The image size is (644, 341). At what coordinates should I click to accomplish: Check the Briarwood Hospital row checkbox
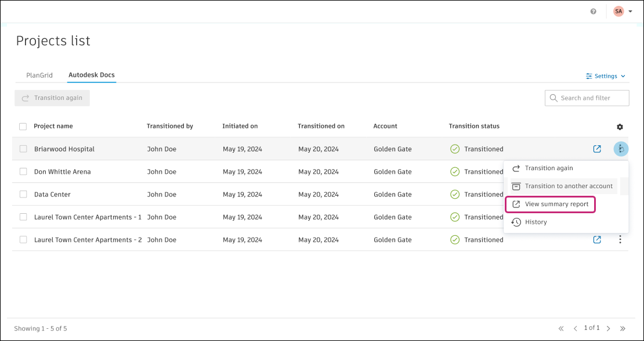(23, 149)
